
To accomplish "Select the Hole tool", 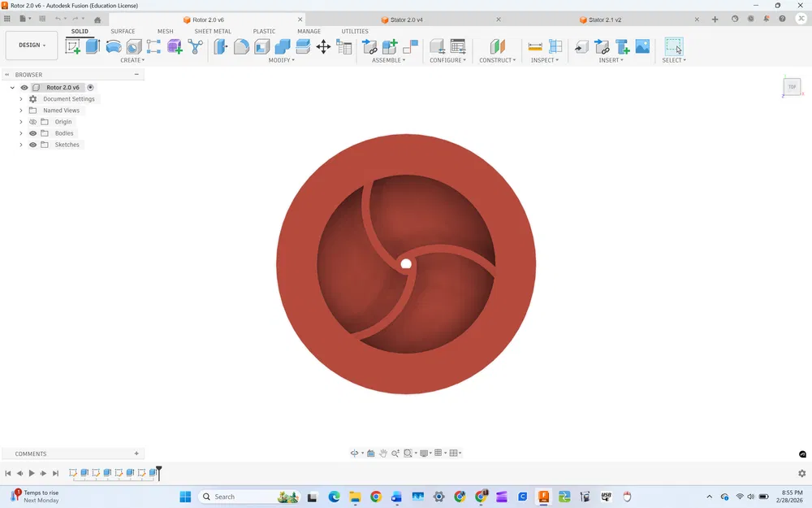I will [134, 46].
